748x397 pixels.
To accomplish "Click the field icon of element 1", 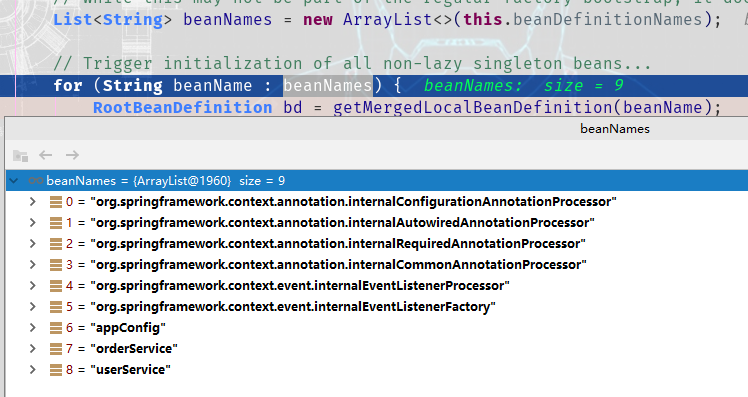I will tap(56, 223).
